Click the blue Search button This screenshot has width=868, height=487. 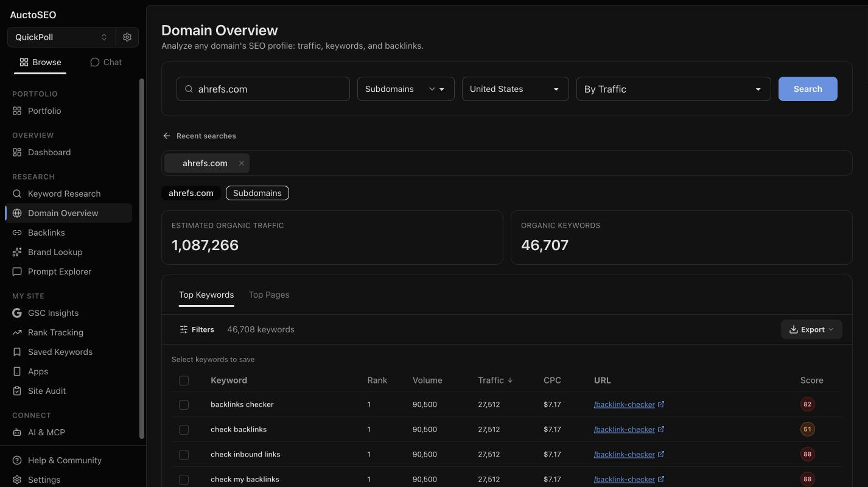point(808,89)
